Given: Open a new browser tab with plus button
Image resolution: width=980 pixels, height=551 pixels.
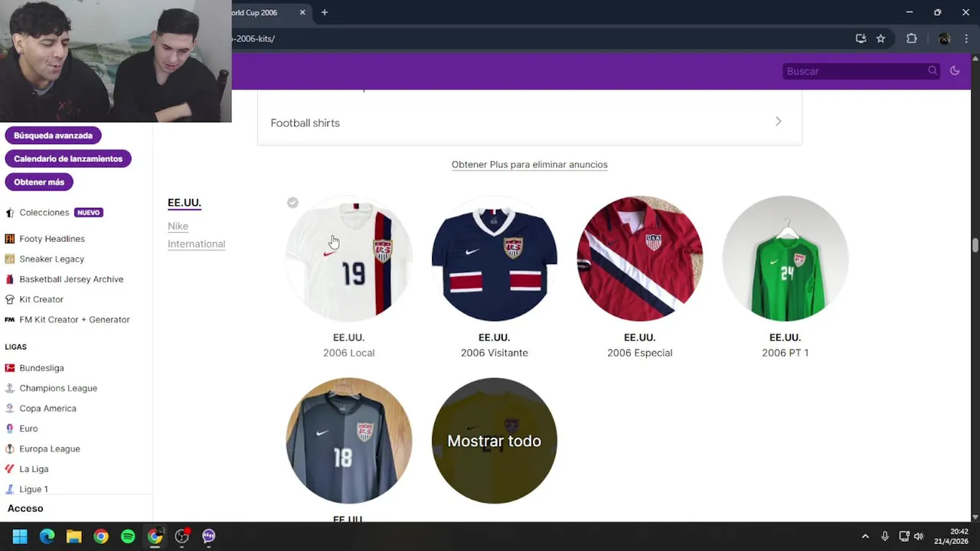Looking at the screenshot, I should [325, 12].
